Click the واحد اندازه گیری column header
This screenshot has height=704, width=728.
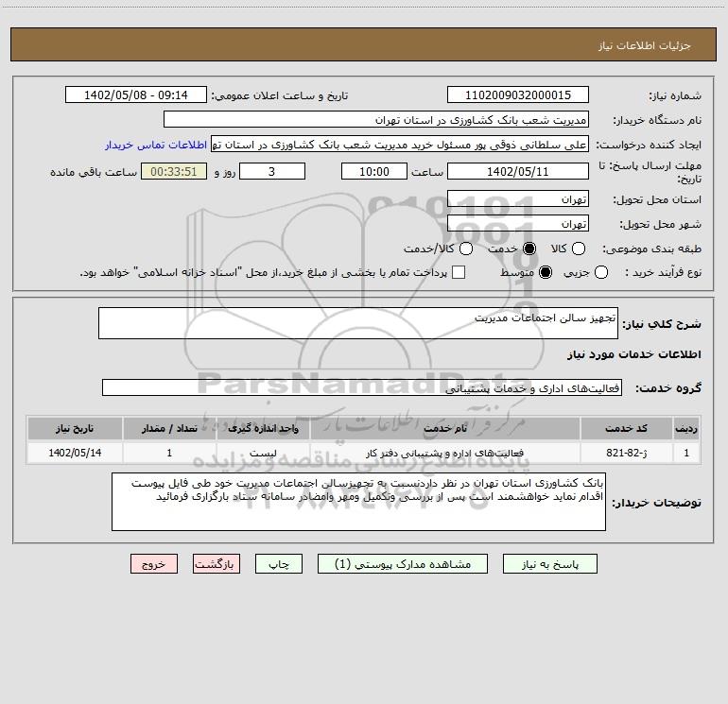click(263, 428)
